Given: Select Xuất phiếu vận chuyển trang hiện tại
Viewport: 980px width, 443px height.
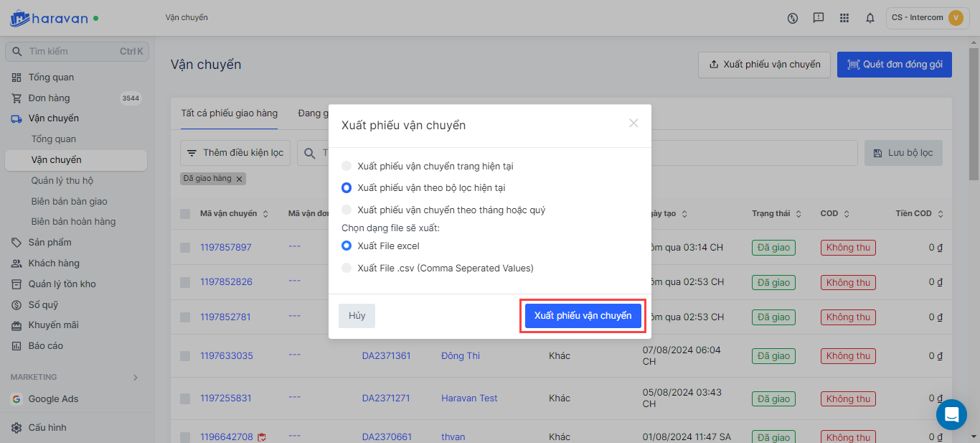Looking at the screenshot, I should pyautogui.click(x=347, y=166).
